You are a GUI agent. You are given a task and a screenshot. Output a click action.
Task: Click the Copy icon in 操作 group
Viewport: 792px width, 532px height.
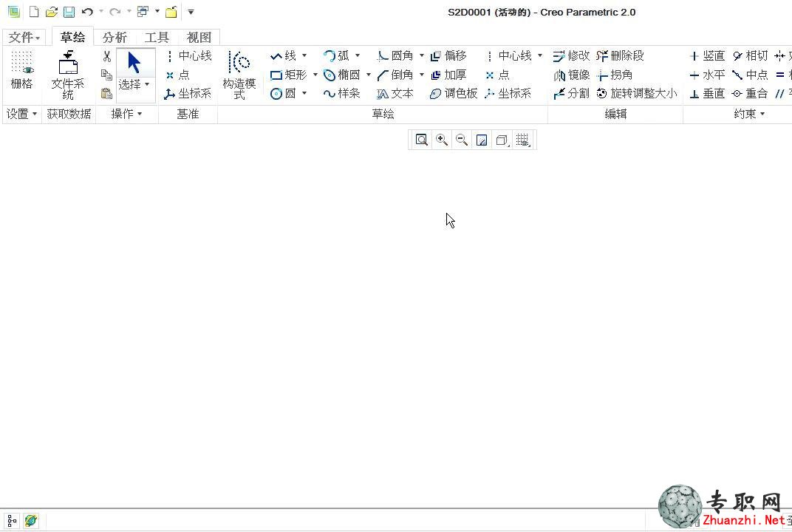click(106, 75)
